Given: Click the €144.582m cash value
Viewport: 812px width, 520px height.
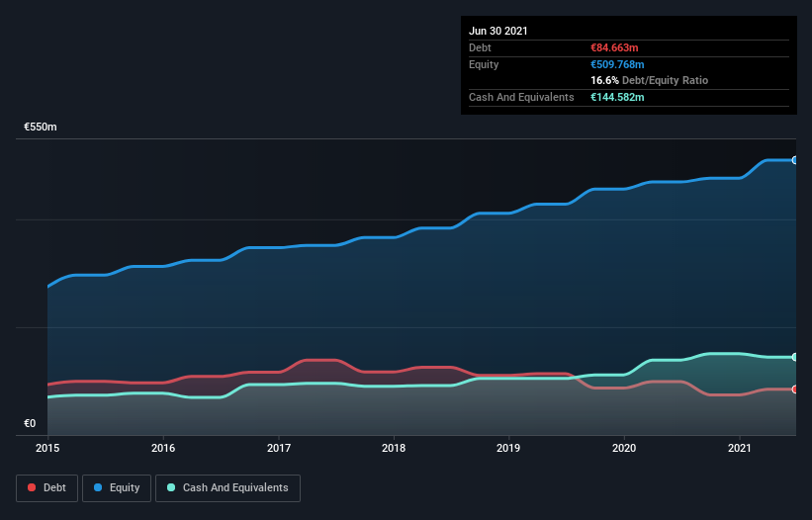Looking at the screenshot, I should coord(617,97).
